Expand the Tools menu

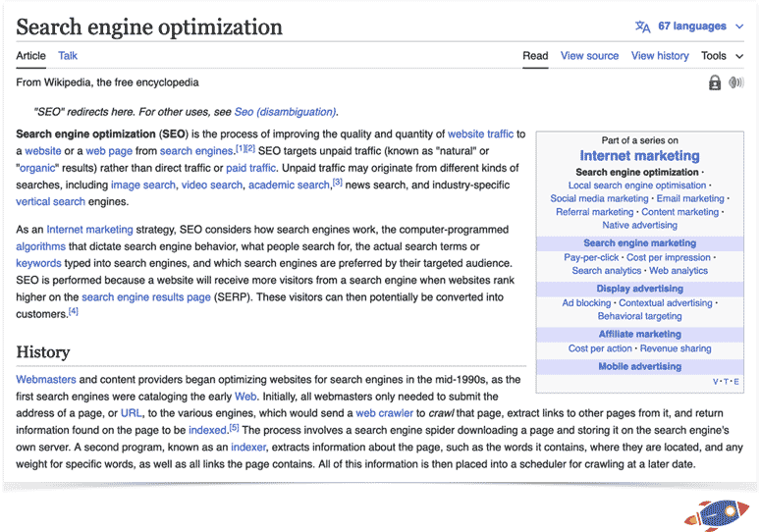722,56
